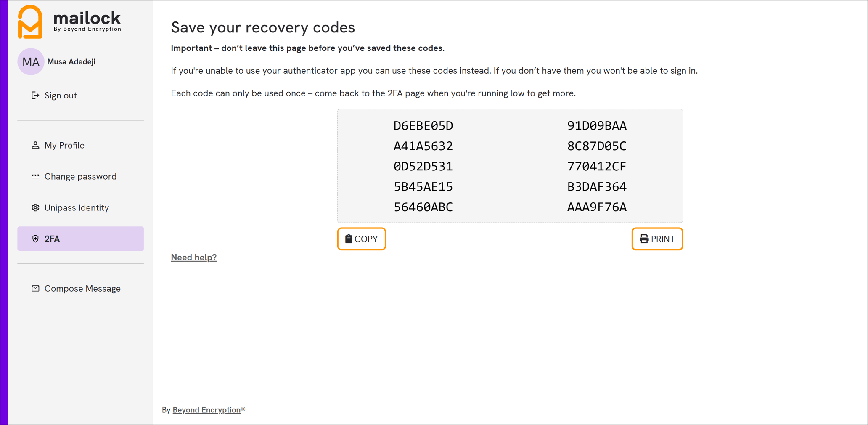Click the Compose Message envelope icon
Image resolution: width=868 pixels, height=425 pixels.
click(35, 288)
